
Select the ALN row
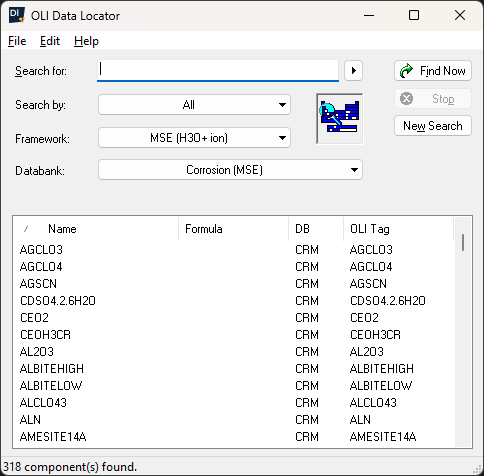pyautogui.click(x=234, y=420)
